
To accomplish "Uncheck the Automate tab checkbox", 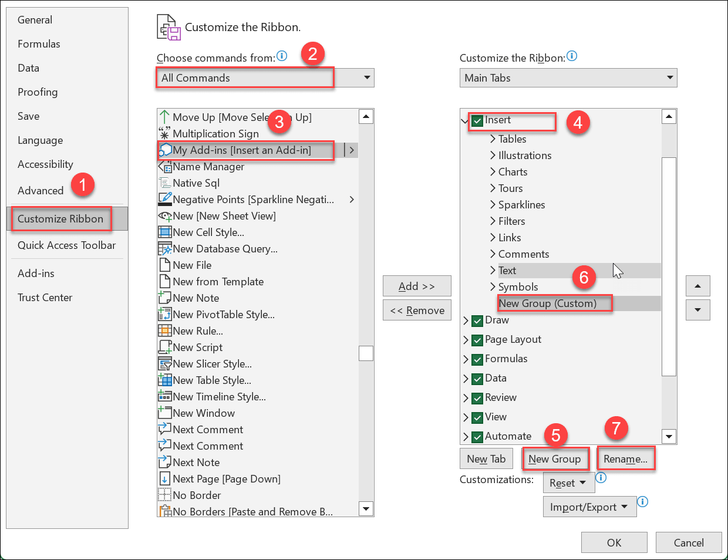I will [x=476, y=436].
